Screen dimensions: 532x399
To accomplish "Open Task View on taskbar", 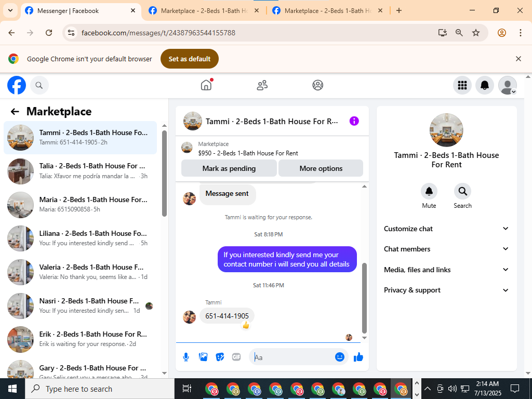I will 187,389.
